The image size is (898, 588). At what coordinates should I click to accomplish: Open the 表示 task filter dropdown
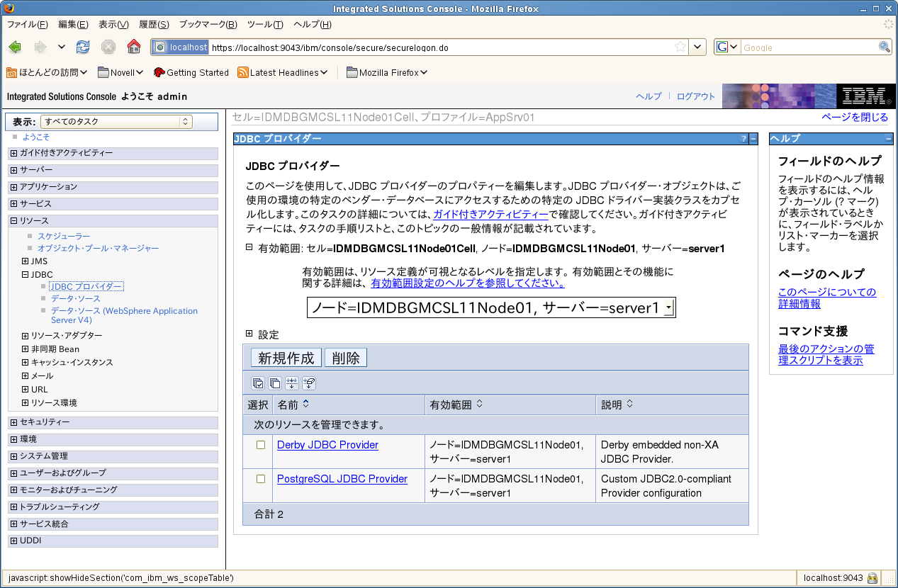(116, 122)
